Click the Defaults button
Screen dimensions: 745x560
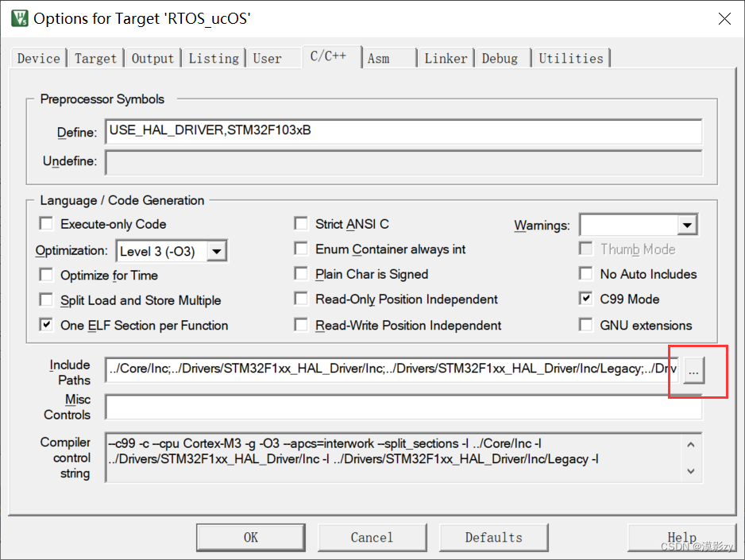(494, 537)
